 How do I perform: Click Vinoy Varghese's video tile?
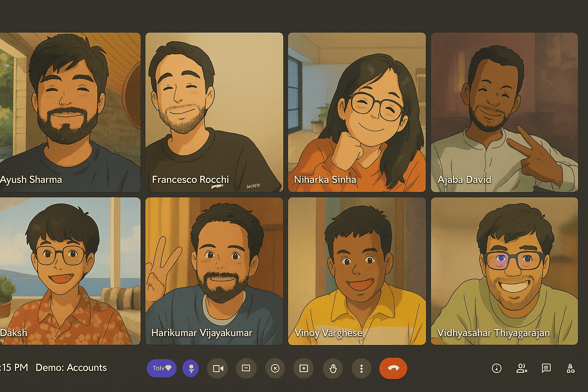point(357,271)
